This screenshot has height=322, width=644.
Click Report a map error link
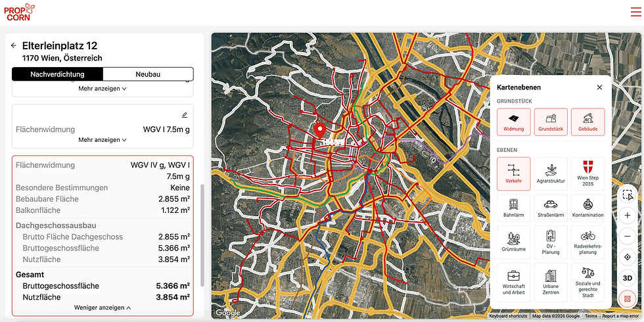620,316
